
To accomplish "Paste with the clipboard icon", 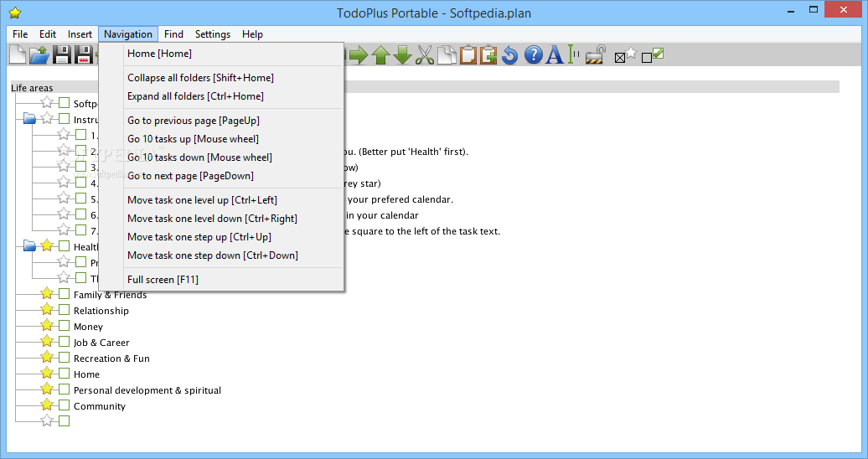I will (468, 54).
